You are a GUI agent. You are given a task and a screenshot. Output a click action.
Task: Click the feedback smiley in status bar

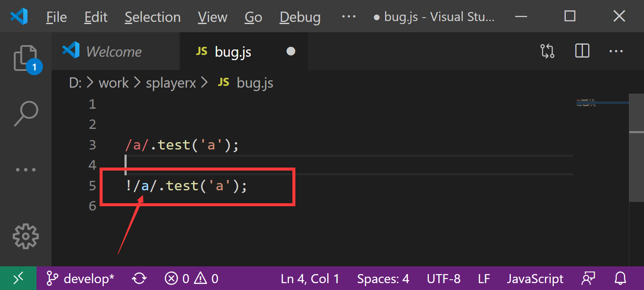pos(588,278)
